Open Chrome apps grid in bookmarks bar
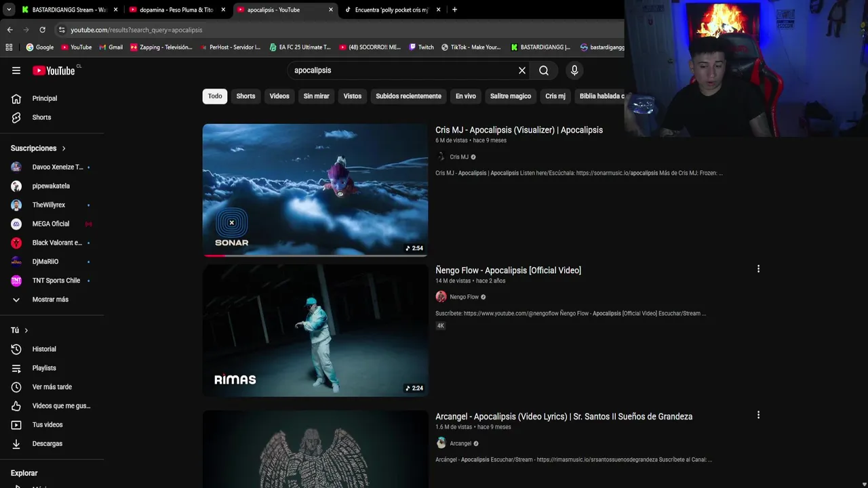 click(9, 47)
